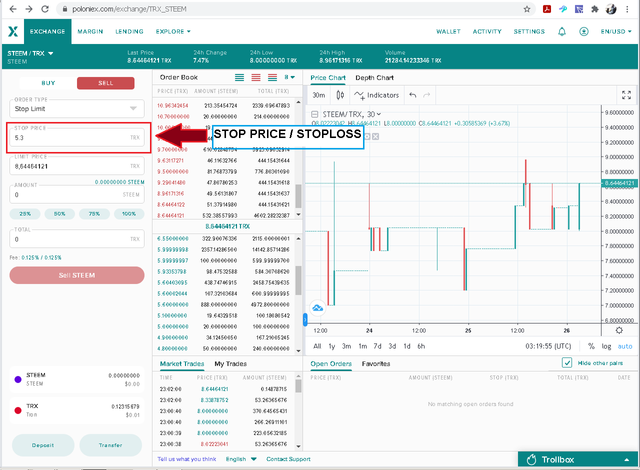Viewport: 640px width, 470px height.
Task: Click the Transfer button
Action: pos(111,445)
